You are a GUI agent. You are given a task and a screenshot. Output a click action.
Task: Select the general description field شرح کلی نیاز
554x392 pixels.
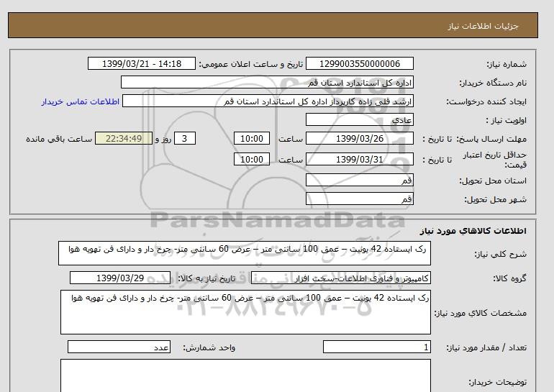pos(245,253)
